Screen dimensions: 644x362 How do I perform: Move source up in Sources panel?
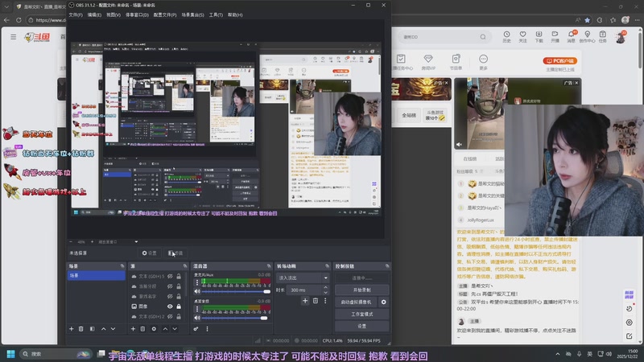click(x=165, y=329)
